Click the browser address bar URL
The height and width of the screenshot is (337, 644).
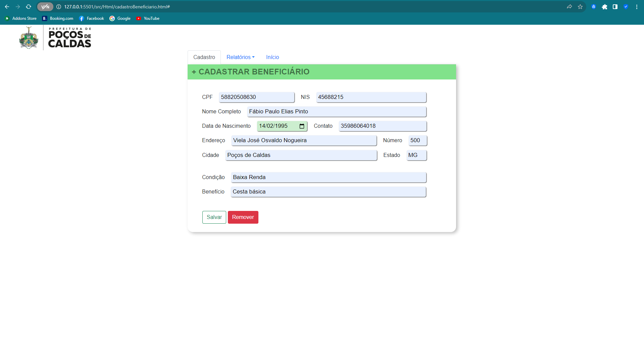[x=117, y=7]
